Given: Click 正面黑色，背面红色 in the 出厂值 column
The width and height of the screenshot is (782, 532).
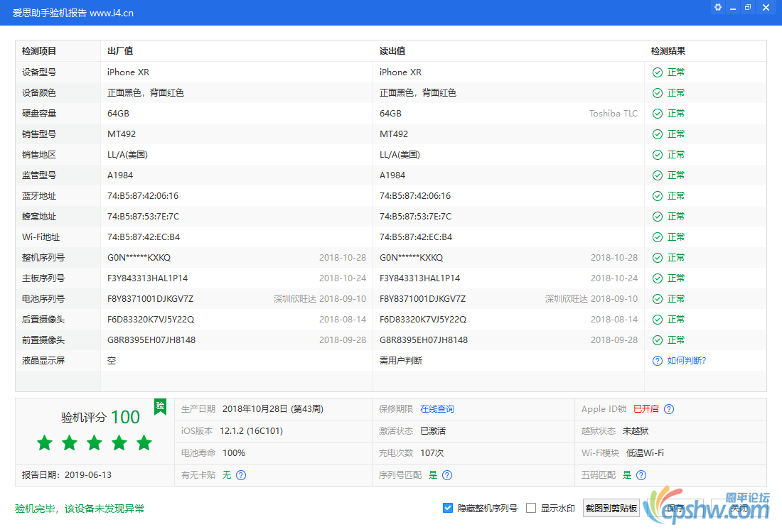Looking at the screenshot, I should click(146, 93).
